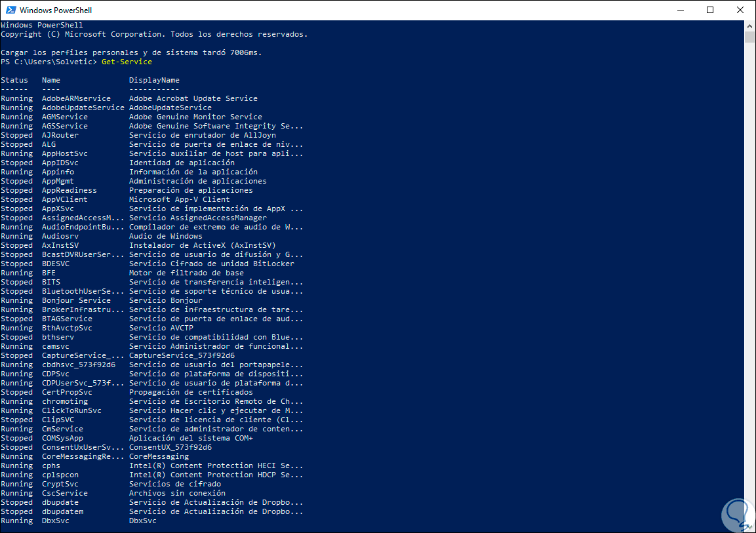The width and height of the screenshot is (756, 533).
Task: Select the cbdhsvc_573f92d6 service name
Action: 79,365
